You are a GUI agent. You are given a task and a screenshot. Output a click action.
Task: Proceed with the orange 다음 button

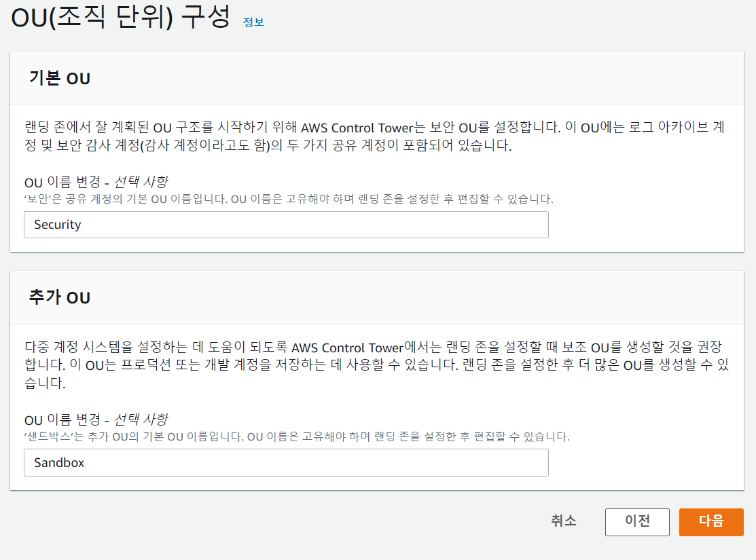[711, 521]
